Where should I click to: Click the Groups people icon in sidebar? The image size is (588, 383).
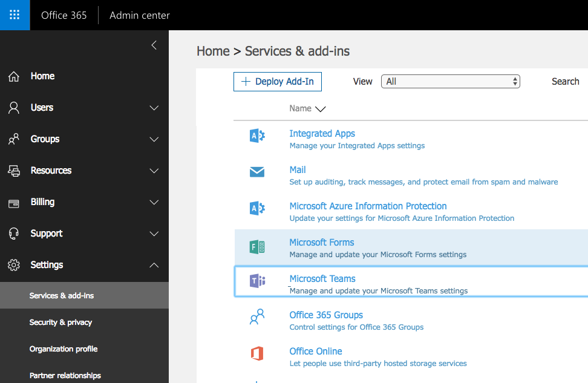14,139
